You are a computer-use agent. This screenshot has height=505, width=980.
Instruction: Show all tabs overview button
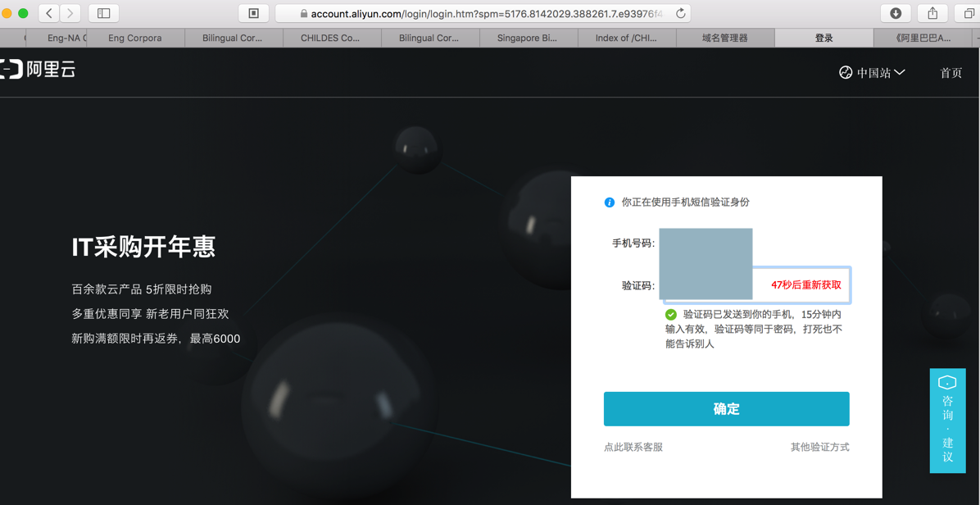[x=969, y=13]
